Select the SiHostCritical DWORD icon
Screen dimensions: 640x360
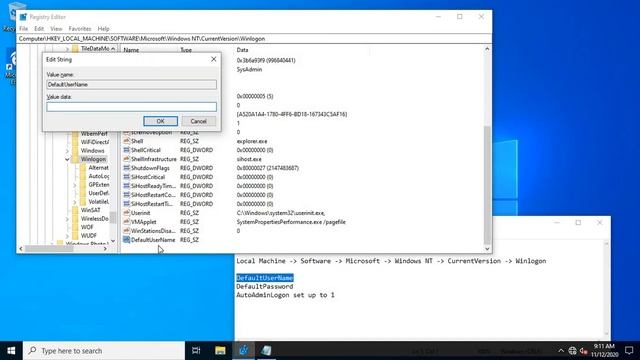tap(127, 177)
